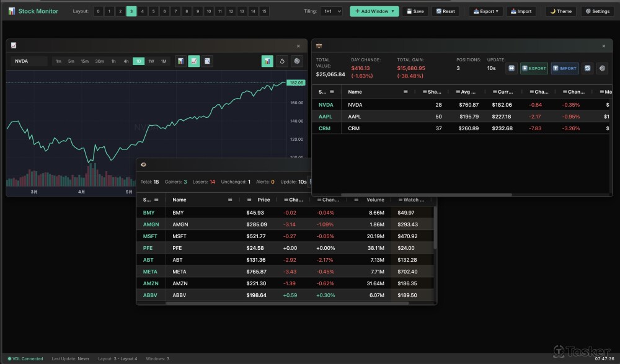Toggle volume bars button in chart toolbar
Image resolution: width=620 pixels, height=364 pixels.
pos(267,61)
